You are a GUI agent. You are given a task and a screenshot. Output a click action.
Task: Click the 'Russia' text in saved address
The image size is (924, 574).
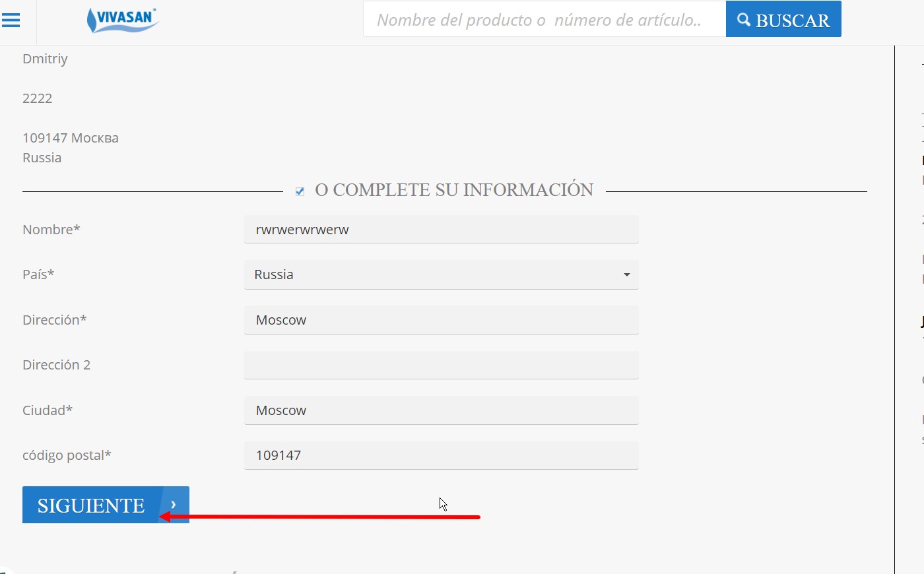coord(42,158)
